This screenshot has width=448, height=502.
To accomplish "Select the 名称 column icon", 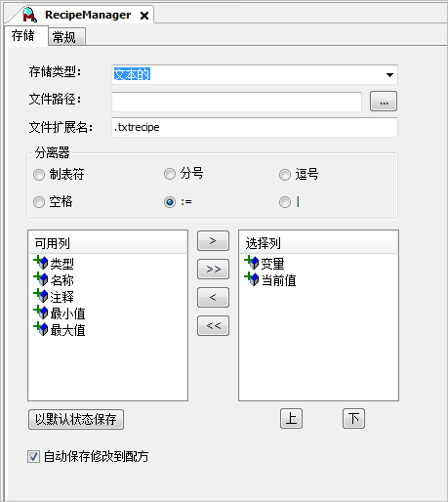I will (x=41, y=279).
